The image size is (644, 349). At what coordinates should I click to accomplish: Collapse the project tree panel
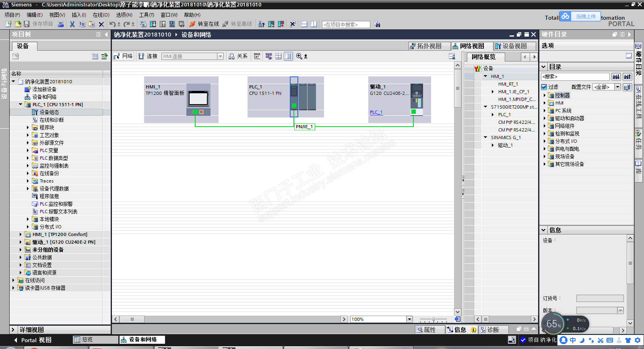pyautogui.click(x=106, y=35)
